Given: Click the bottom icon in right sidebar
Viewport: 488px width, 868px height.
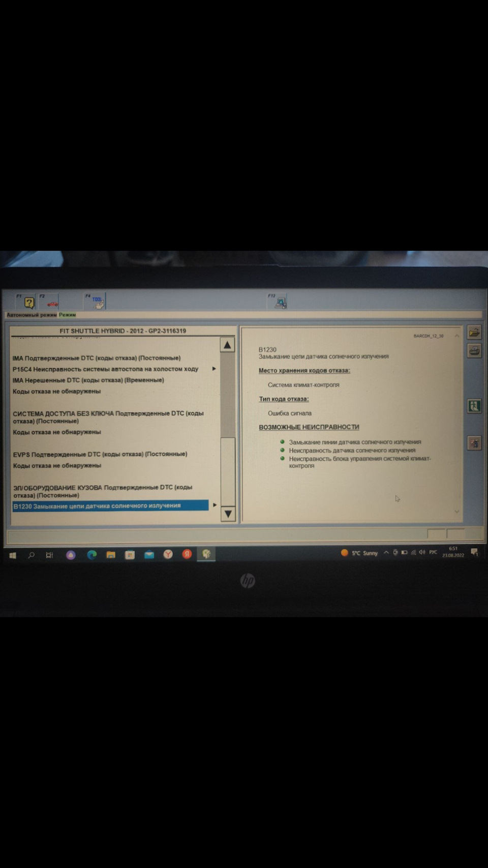Looking at the screenshot, I should [474, 443].
